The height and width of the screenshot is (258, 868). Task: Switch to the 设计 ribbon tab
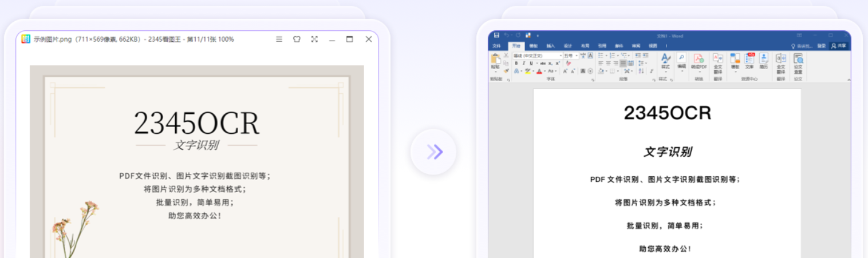(x=568, y=46)
